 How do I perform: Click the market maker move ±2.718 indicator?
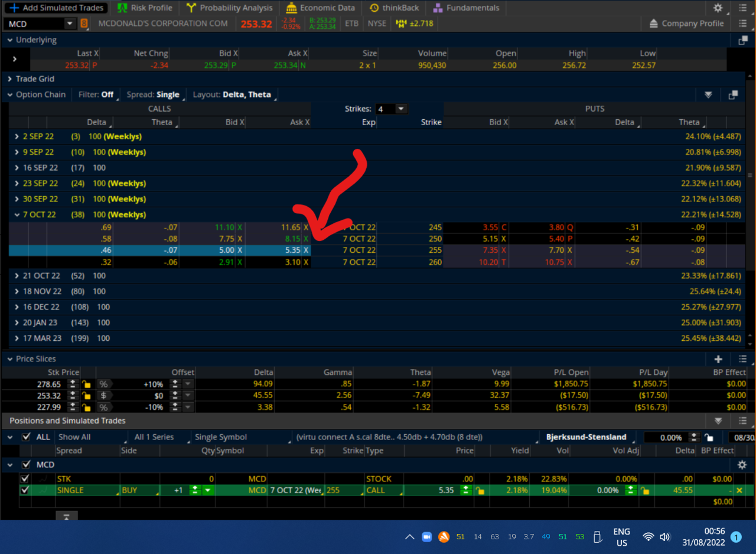(415, 24)
